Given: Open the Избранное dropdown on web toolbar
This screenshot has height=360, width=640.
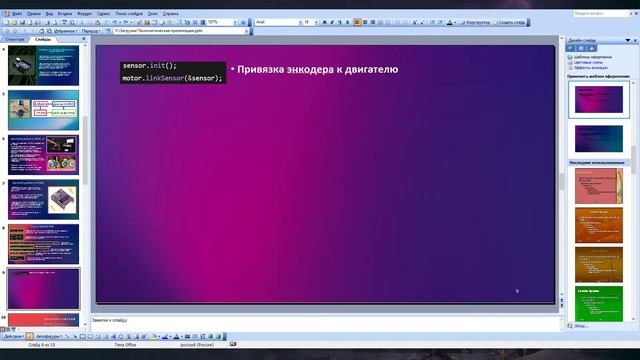Looking at the screenshot, I should 65,31.
